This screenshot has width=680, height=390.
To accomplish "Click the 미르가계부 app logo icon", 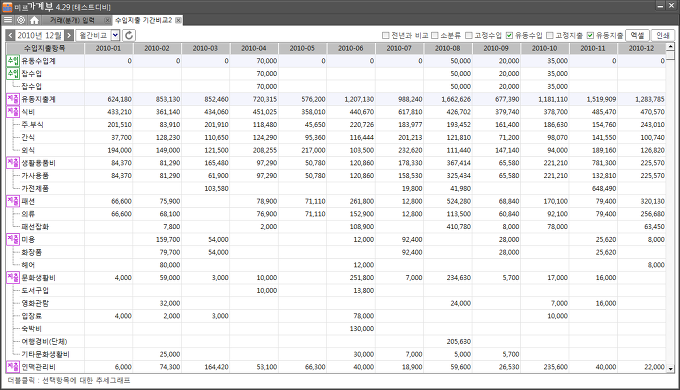I will click(7, 7).
